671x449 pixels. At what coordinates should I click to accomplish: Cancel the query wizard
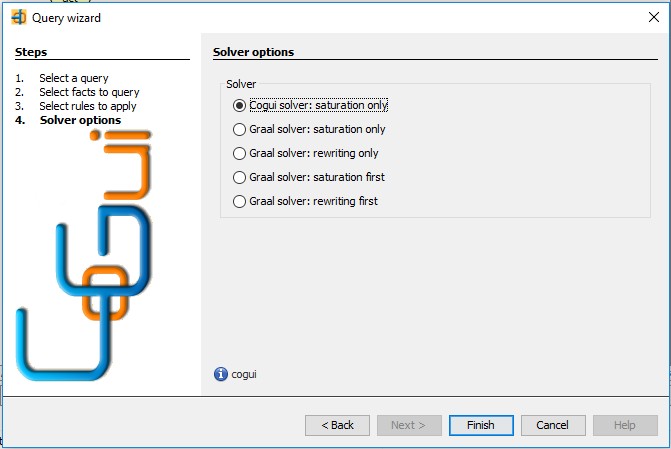click(553, 425)
